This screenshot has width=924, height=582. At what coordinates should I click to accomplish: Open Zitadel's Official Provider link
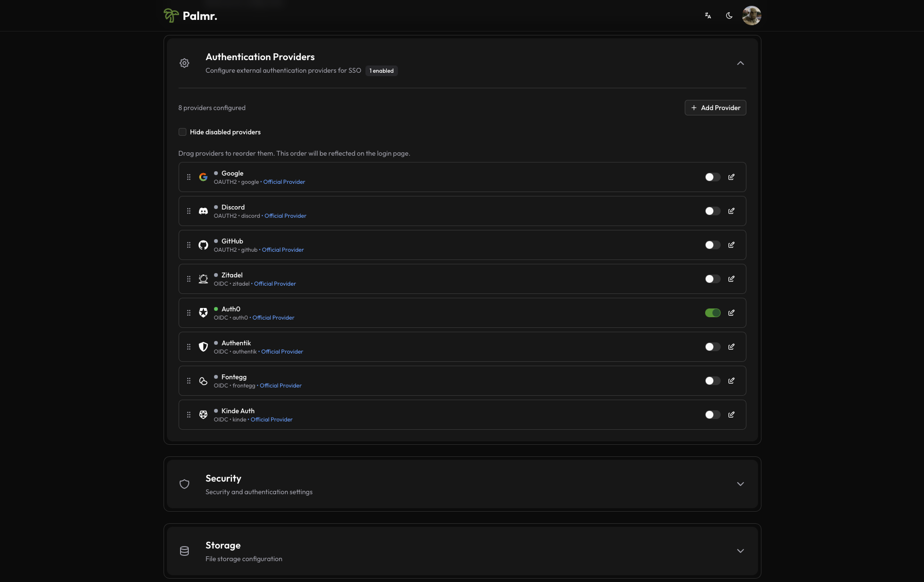(275, 284)
